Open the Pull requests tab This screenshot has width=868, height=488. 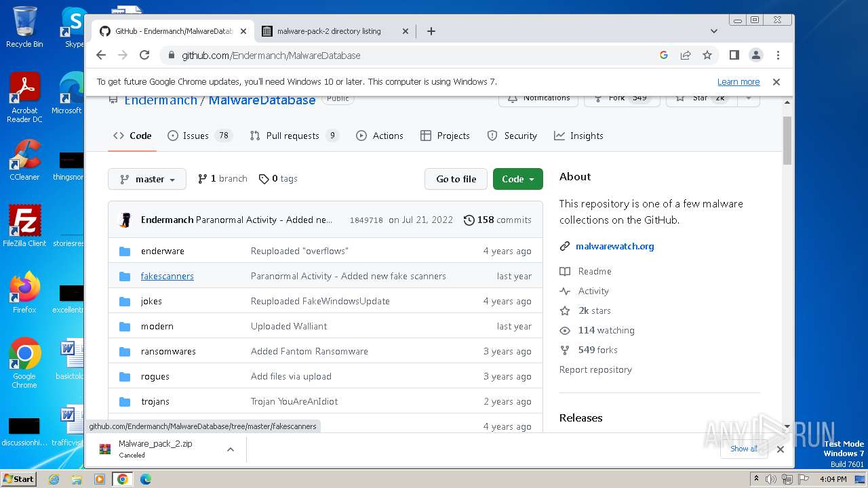[x=294, y=136]
